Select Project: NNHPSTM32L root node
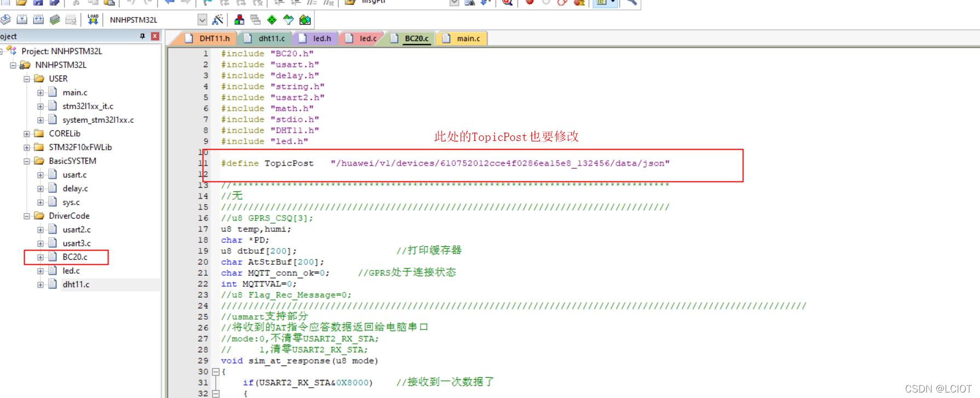980x398 pixels. coord(61,51)
